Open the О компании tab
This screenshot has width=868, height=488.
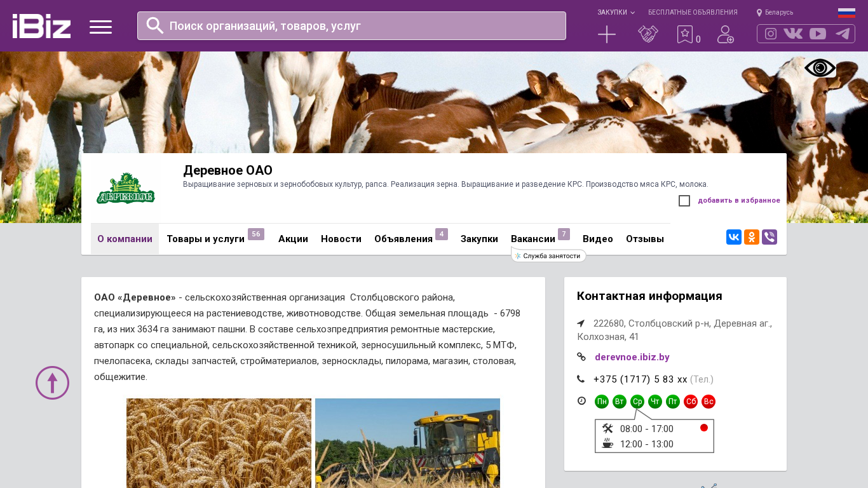(x=125, y=239)
